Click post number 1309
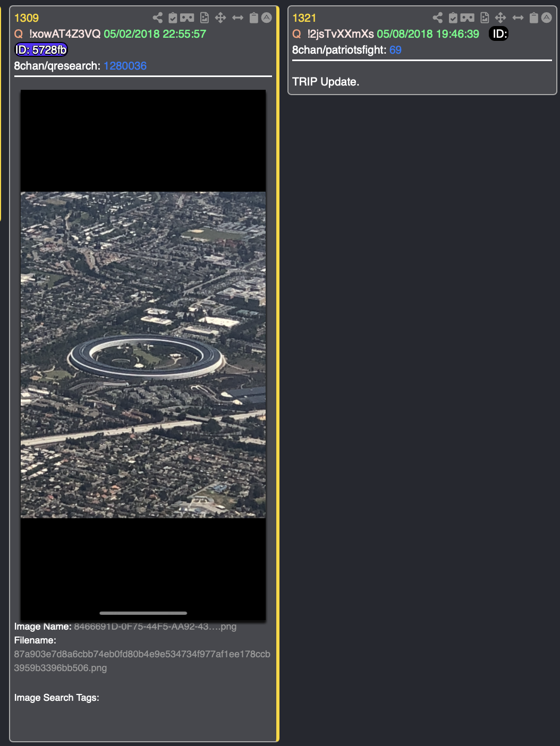 [27, 18]
